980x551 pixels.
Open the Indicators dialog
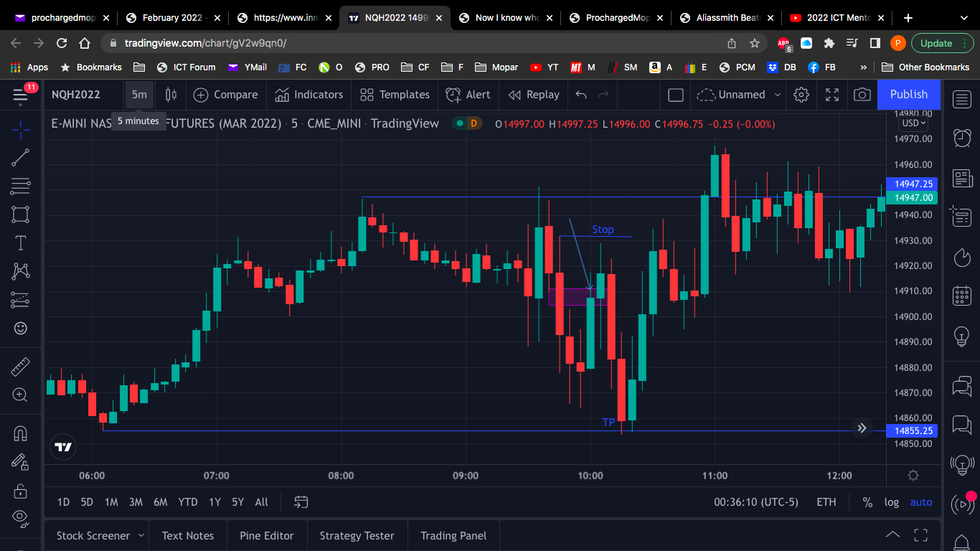click(308, 95)
